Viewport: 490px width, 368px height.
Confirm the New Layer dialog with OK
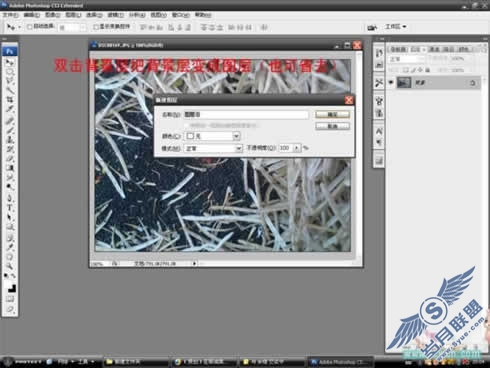(x=332, y=114)
